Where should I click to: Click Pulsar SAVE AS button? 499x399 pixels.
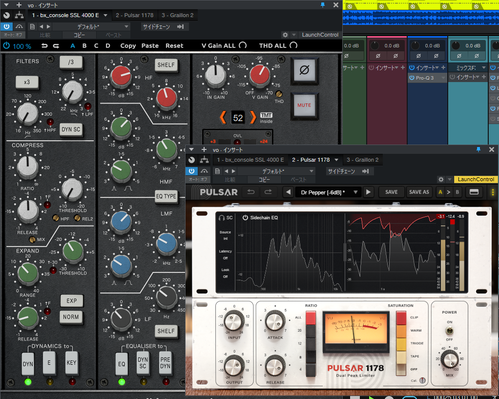click(x=419, y=192)
